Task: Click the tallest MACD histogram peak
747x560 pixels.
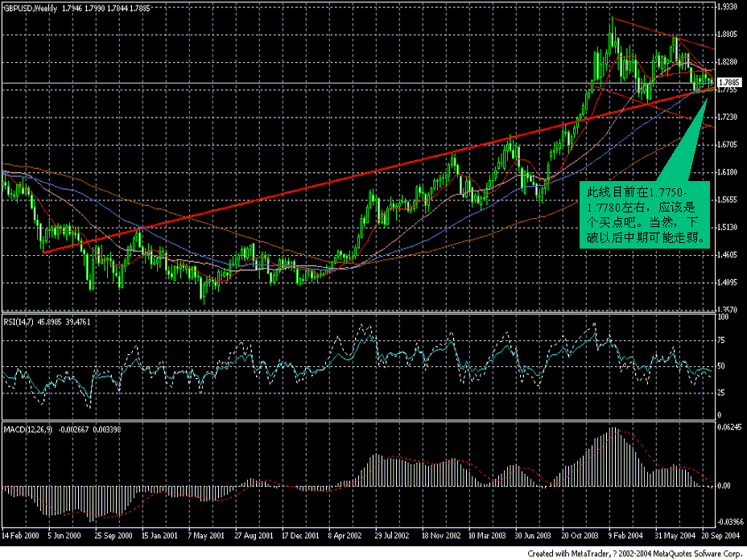Action: click(x=614, y=443)
